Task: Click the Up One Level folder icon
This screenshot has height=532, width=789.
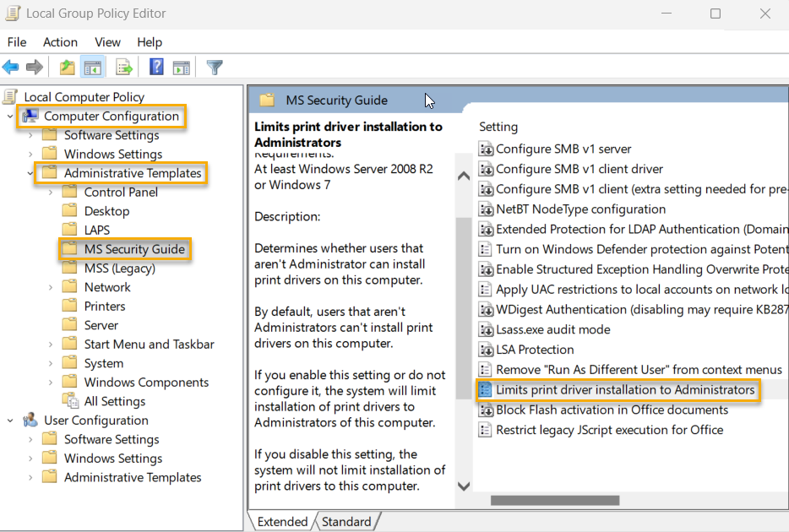Action: [67, 68]
